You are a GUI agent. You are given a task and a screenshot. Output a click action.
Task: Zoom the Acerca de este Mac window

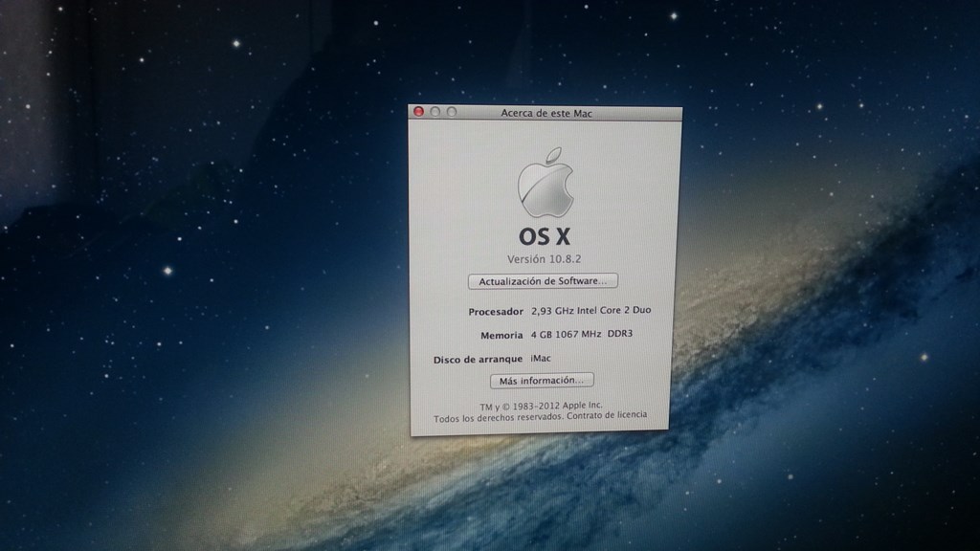click(x=452, y=112)
